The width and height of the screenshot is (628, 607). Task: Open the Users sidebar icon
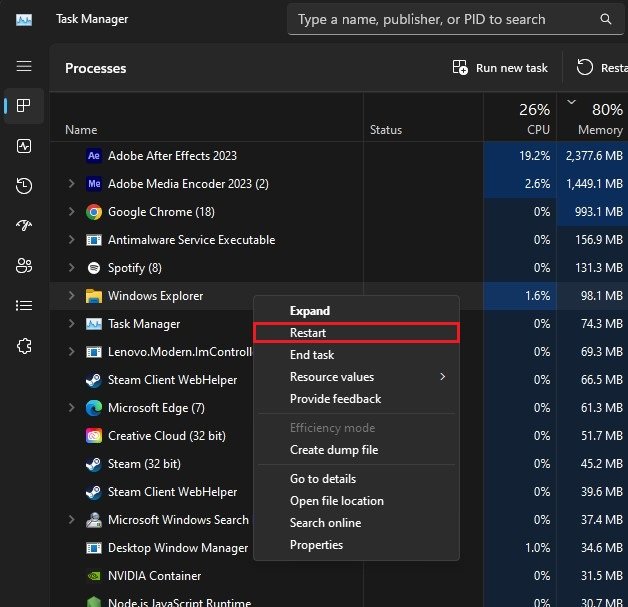24,266
